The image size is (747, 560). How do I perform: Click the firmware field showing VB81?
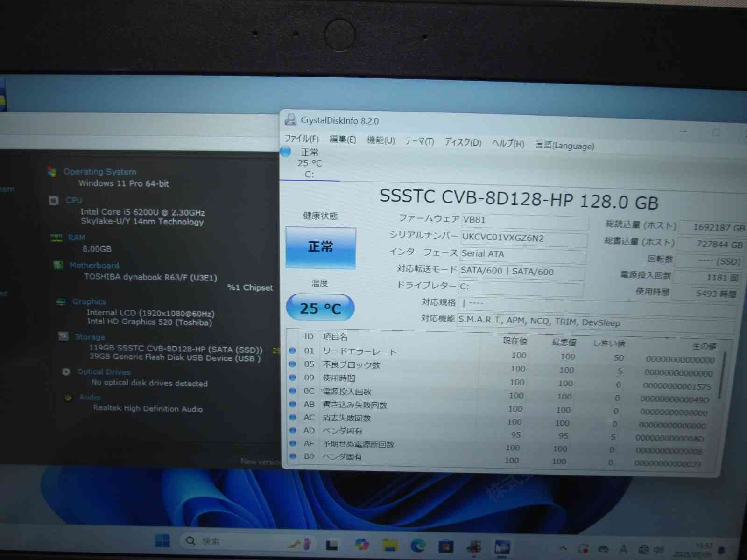tap(524, 220)
